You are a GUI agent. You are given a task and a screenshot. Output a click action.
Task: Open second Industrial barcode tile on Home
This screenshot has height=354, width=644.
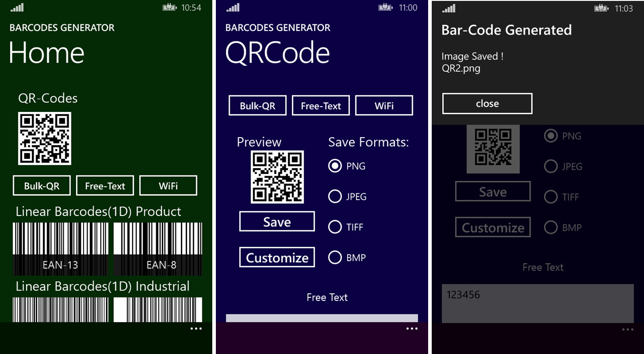pos(157,309)
